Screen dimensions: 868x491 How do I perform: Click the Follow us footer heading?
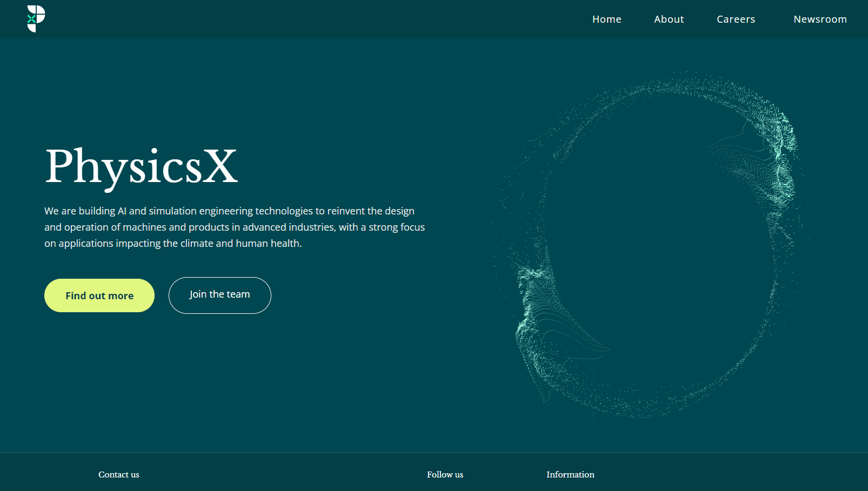[445, 475]
